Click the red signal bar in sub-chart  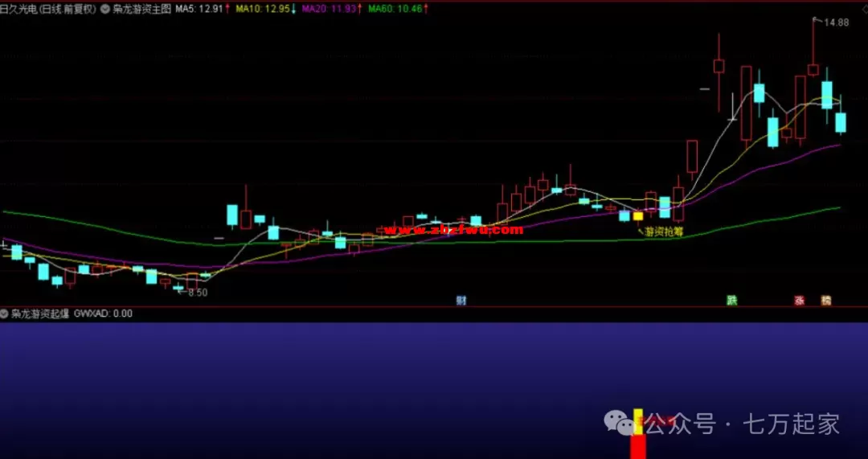(x=638, y=446)
